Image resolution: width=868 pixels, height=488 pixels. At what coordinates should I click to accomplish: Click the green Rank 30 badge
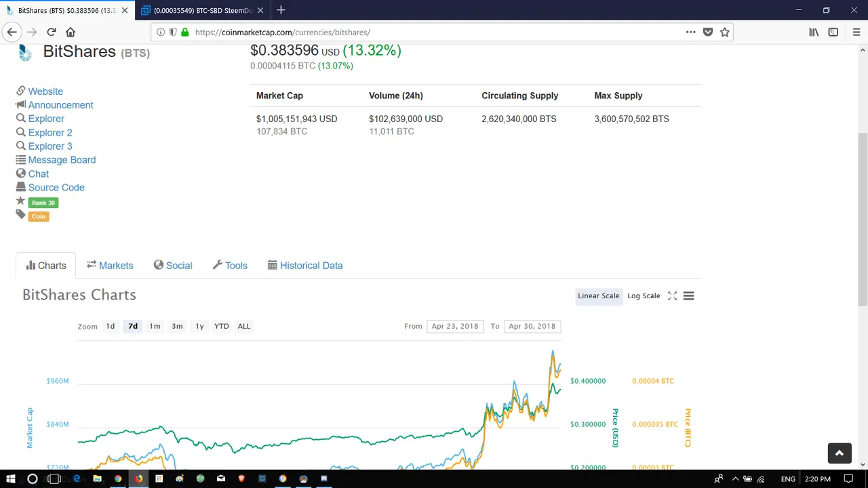pyautogui.click(x=43, y=203)
